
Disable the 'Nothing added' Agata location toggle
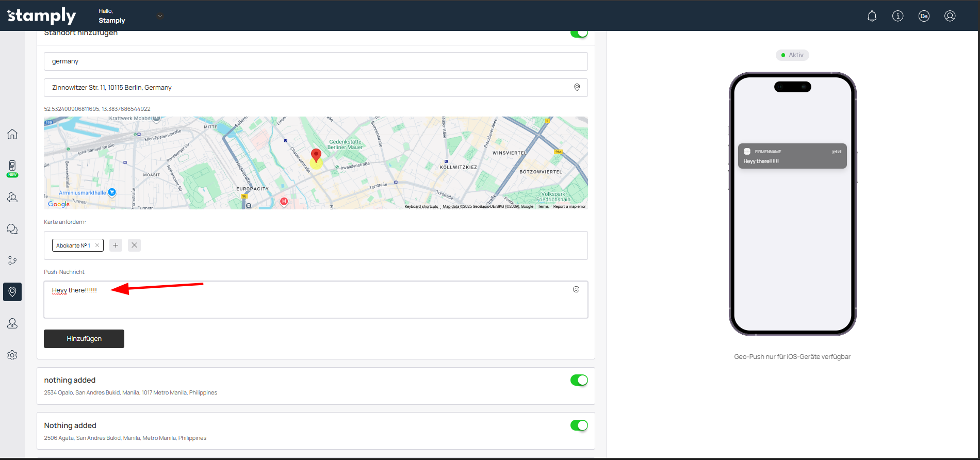(x=579, y=425)
